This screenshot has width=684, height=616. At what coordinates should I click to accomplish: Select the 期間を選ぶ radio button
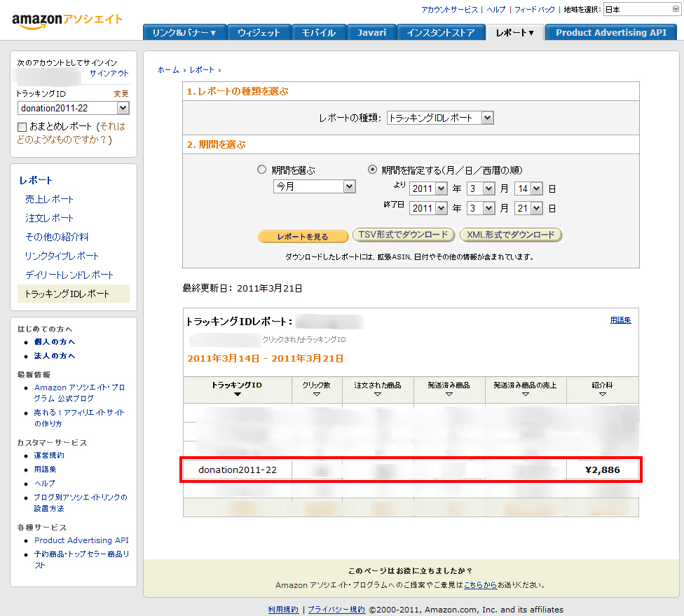[261, 170]
